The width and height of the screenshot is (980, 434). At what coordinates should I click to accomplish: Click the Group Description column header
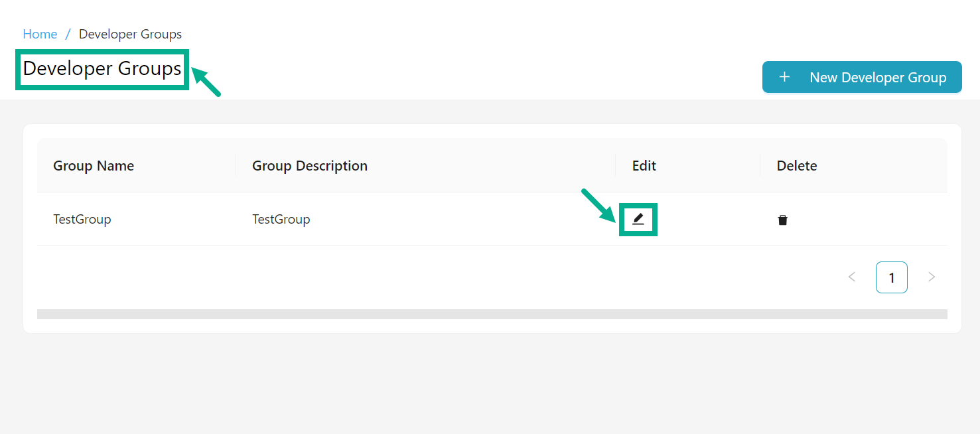coord(309,165)
